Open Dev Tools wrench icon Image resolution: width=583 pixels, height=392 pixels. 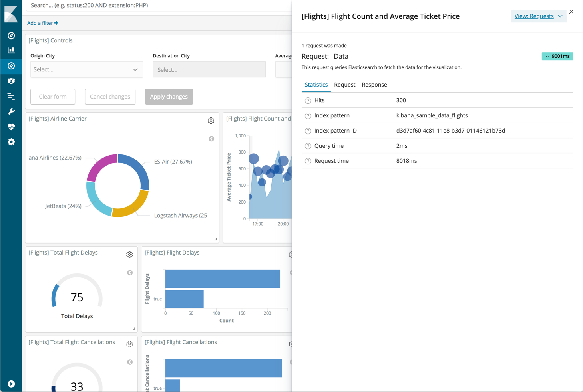pyautogui.click(x=11, y=111)
